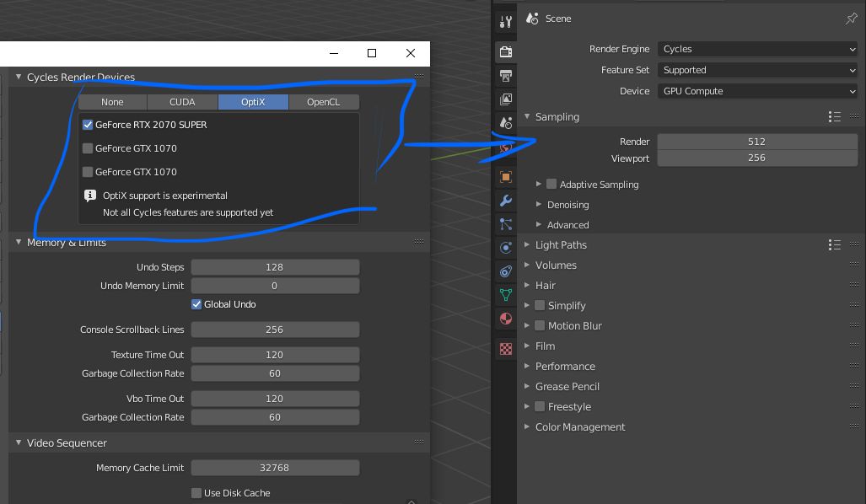Select the None compute device tab

113,102
